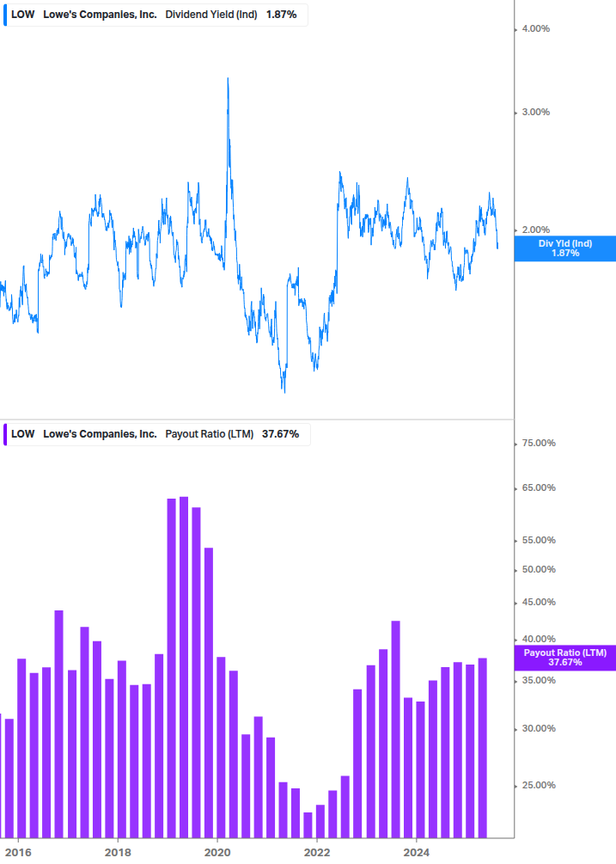Click the shortest payout ratio bar near 2022
The image size is (616, 864).
click(308, 824)
